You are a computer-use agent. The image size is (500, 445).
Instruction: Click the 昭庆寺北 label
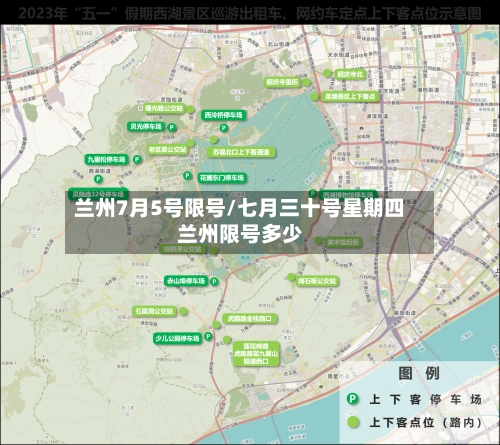click(x=350, y=74)
